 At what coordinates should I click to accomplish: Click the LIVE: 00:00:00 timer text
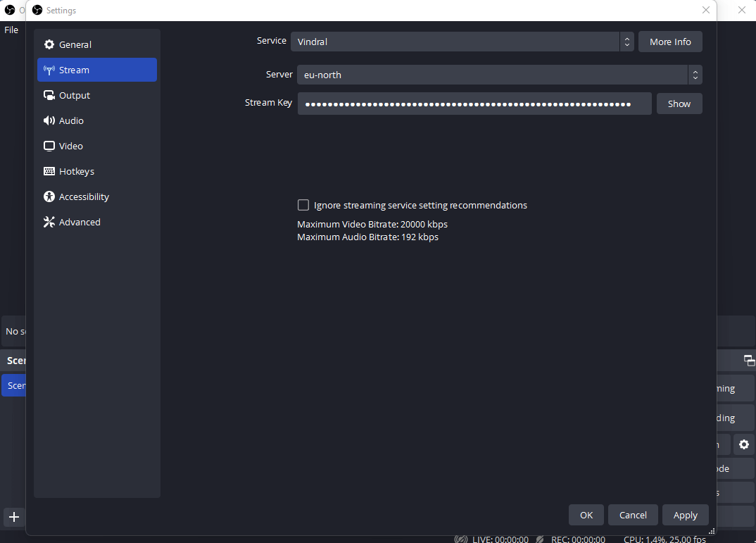[500, 539]
